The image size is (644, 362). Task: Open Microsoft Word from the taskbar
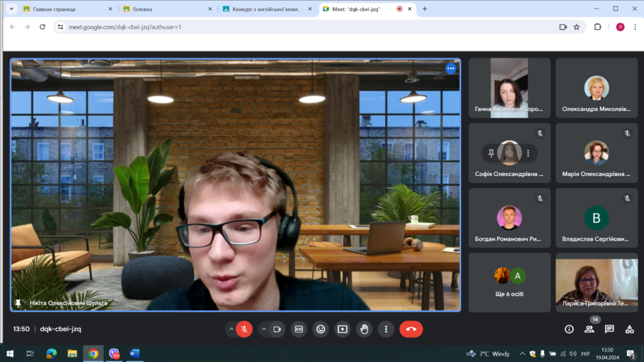click(135, 354)
